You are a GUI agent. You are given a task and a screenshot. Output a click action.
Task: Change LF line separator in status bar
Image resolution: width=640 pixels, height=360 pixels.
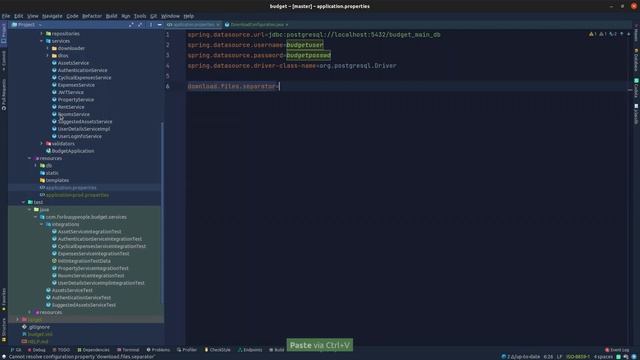(x=560, y=357)
